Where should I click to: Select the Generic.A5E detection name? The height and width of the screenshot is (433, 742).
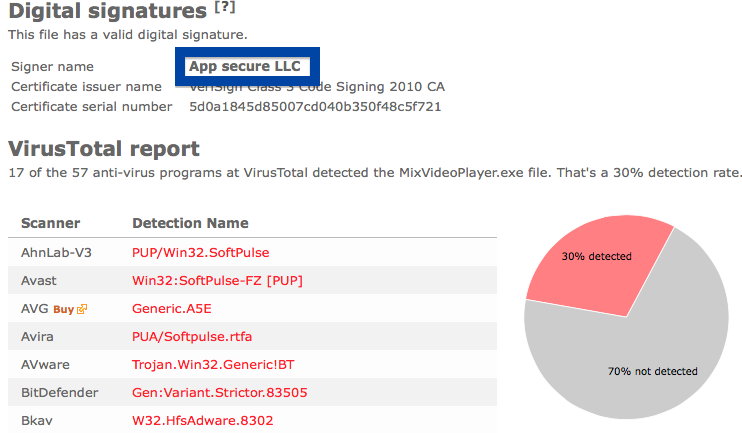coord(172,309)
